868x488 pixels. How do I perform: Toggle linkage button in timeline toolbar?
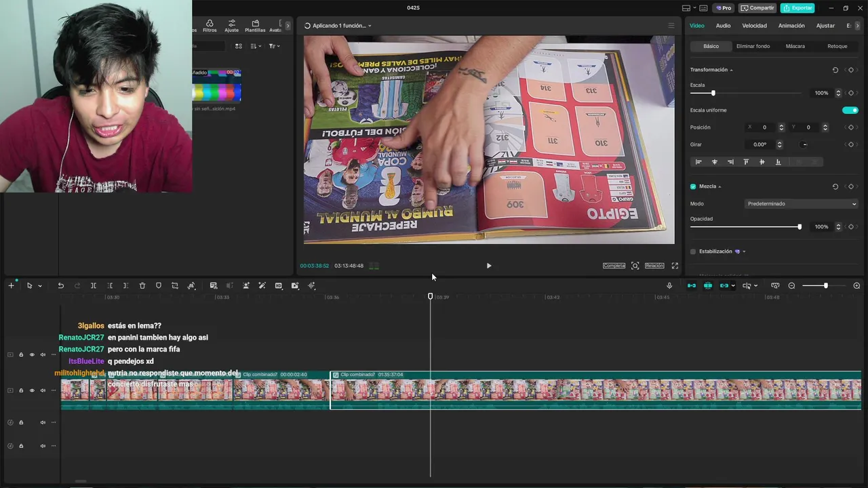tap(724, 285)
